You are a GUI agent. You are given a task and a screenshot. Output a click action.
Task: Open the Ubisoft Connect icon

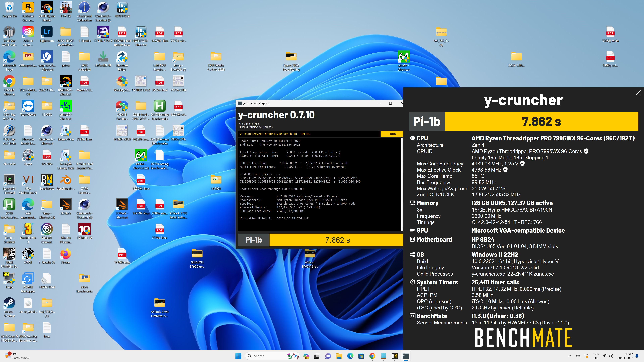pos(47,233)
